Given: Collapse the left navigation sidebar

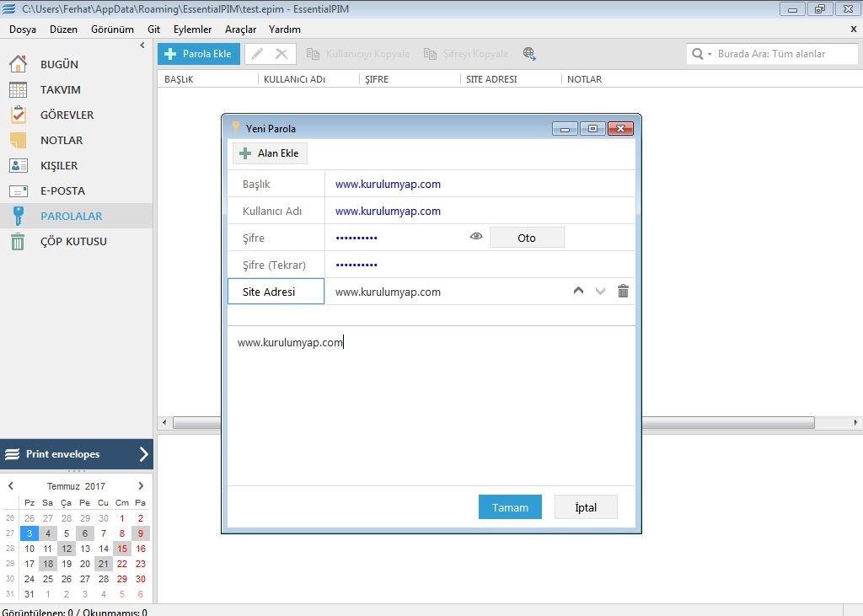Looking at the screenshot, I should 142,46.
